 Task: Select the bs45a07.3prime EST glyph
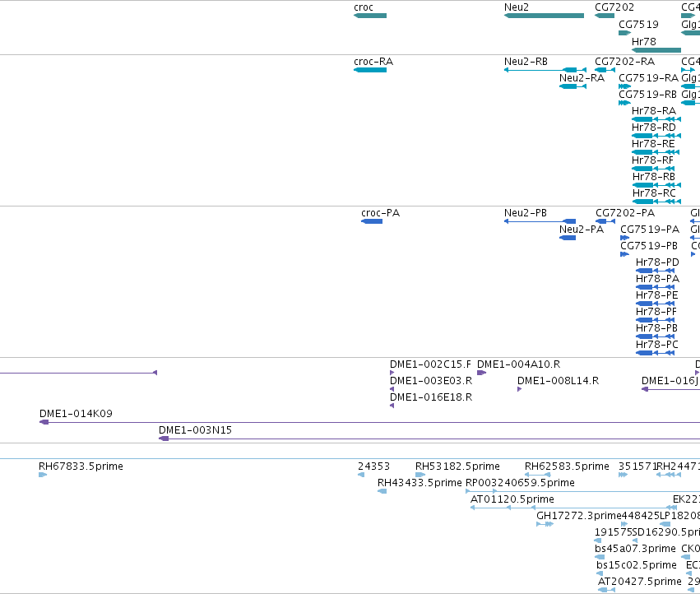(600, 557)
